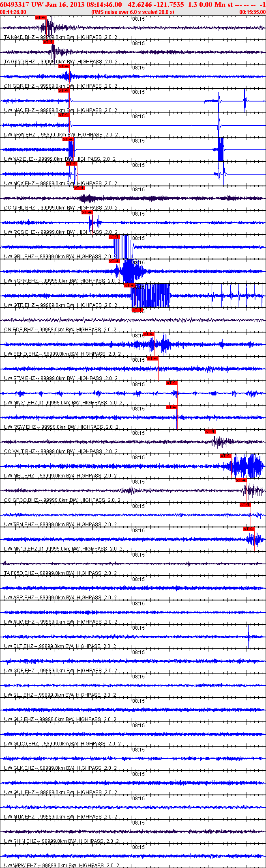Screen dimensions: 266x868
Task: Click the end time 08:15:35.00 label
Action: pyautogui.click(x=252, y=12)
